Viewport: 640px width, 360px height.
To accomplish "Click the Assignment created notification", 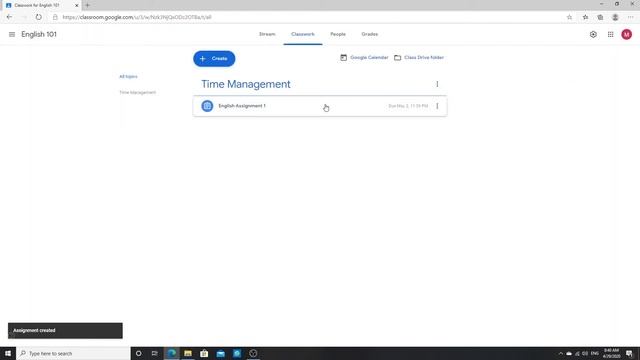I will tap(65, 331).
